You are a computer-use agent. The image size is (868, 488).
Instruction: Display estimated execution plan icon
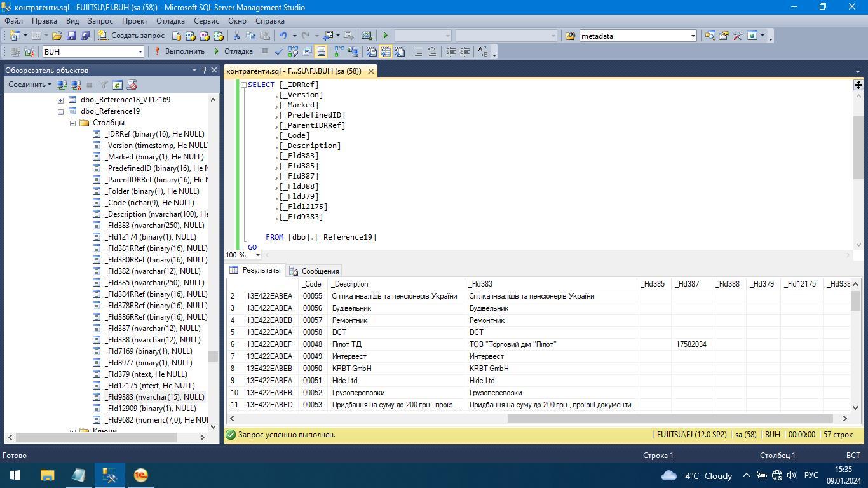[293, 51]
